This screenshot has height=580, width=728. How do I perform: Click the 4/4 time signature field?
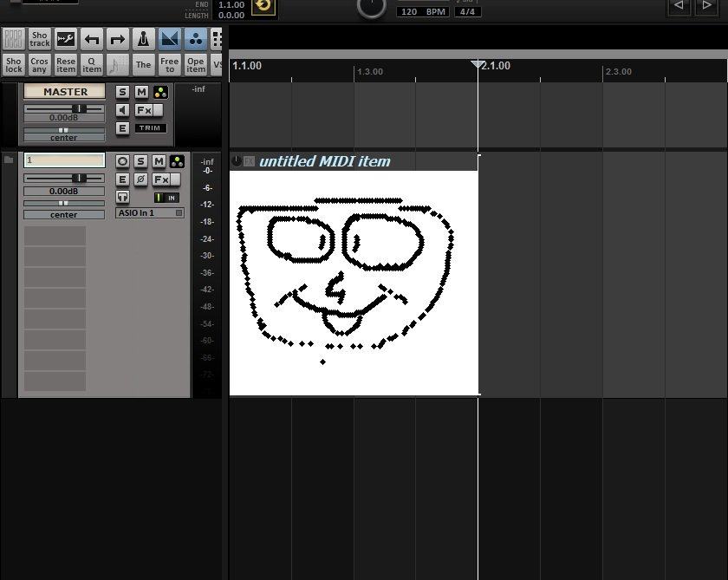tap(467, 11)
